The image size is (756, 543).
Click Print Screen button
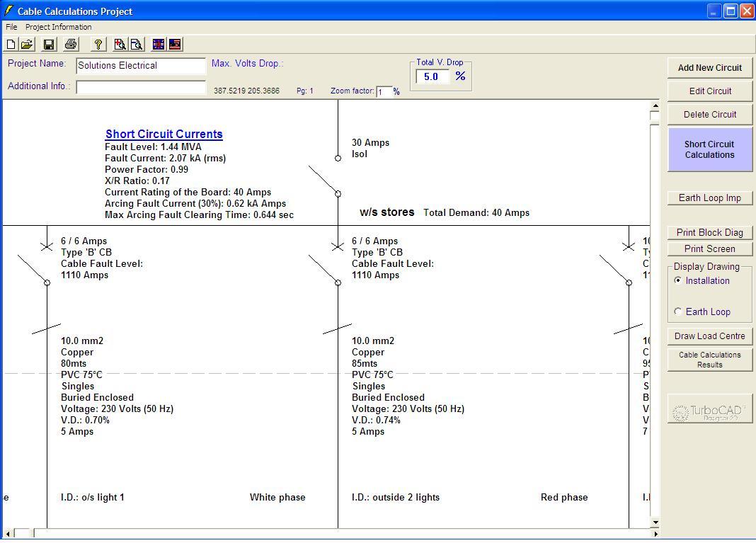[710, 248]
